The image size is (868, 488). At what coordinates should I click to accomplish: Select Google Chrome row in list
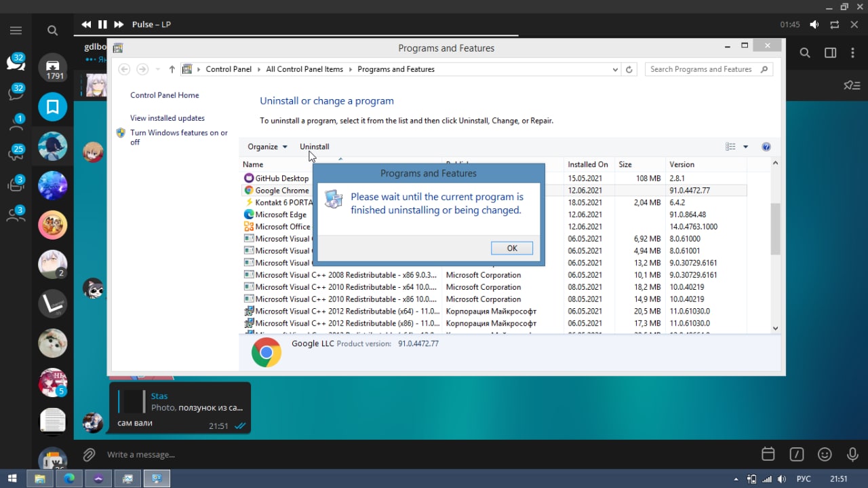pyautogui.click(x=494, y=191)
